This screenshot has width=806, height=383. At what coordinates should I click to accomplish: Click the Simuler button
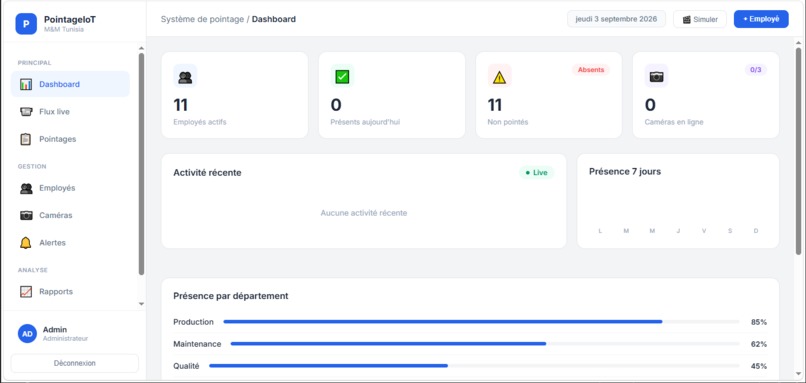click(x=700, y=20)
